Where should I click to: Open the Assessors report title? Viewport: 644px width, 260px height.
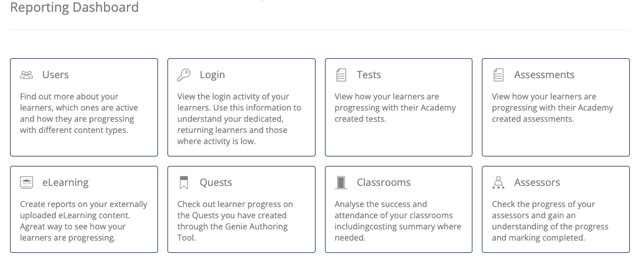(537, 183)
